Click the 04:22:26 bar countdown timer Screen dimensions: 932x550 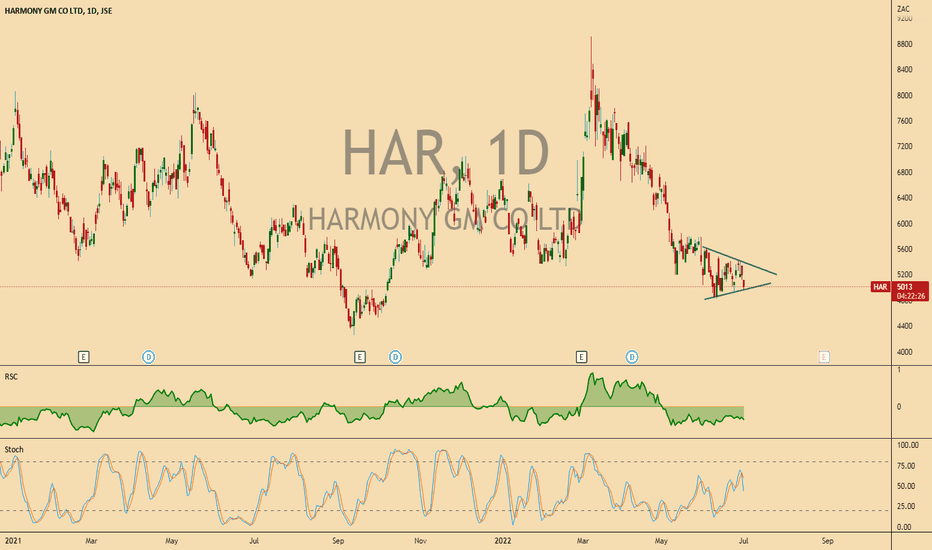click(x=911, y=296)
